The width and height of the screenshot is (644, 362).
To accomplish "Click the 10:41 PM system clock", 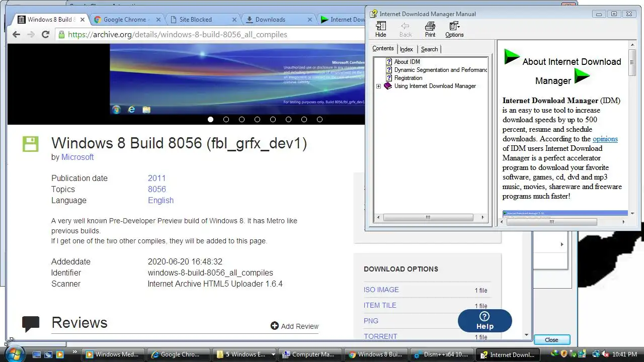I will click(624, 354).
